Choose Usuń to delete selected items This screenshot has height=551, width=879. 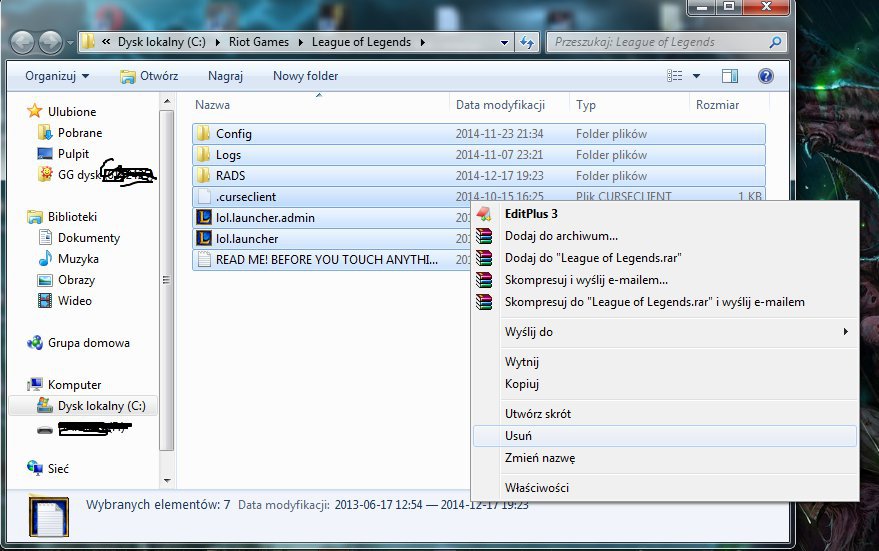665,436
